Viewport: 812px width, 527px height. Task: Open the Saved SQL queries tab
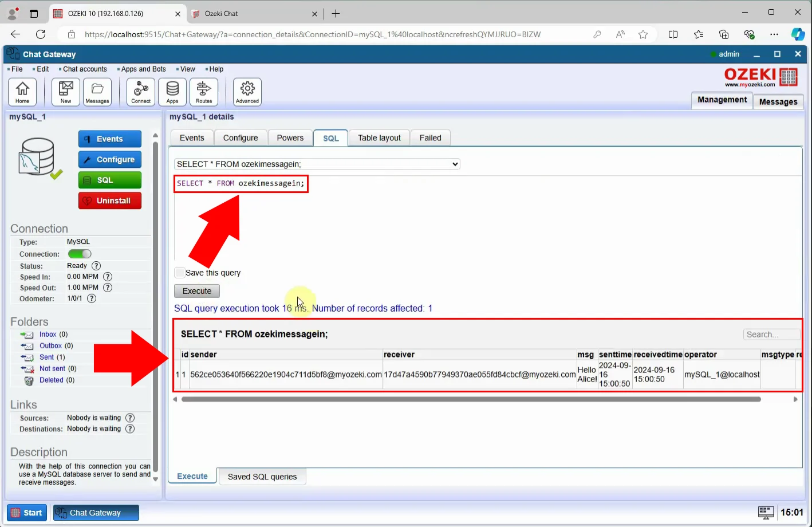pos(262,477)
